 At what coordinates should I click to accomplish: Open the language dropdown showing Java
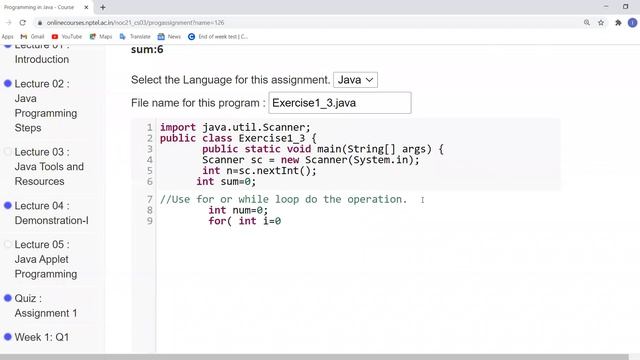pos(355,80)
